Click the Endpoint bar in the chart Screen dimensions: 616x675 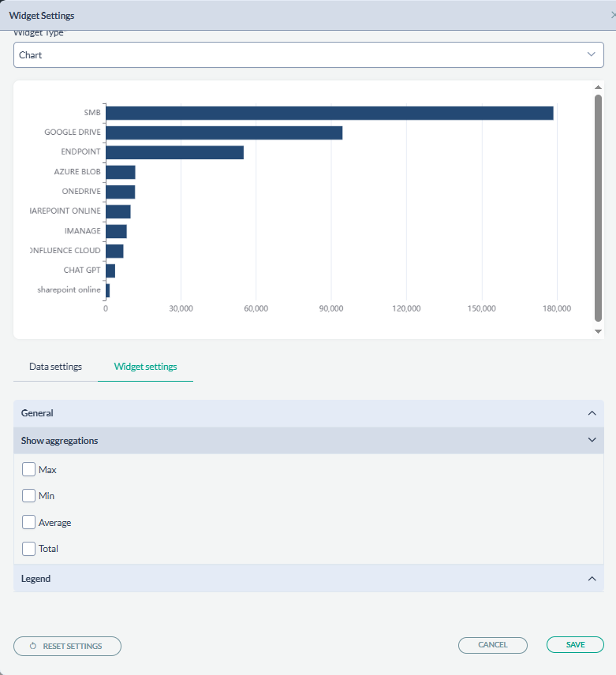[174, 152]
